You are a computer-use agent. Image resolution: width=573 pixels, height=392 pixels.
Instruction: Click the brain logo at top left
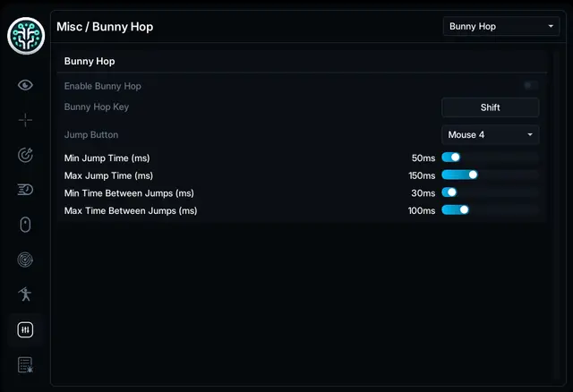[x=26, y=36]
